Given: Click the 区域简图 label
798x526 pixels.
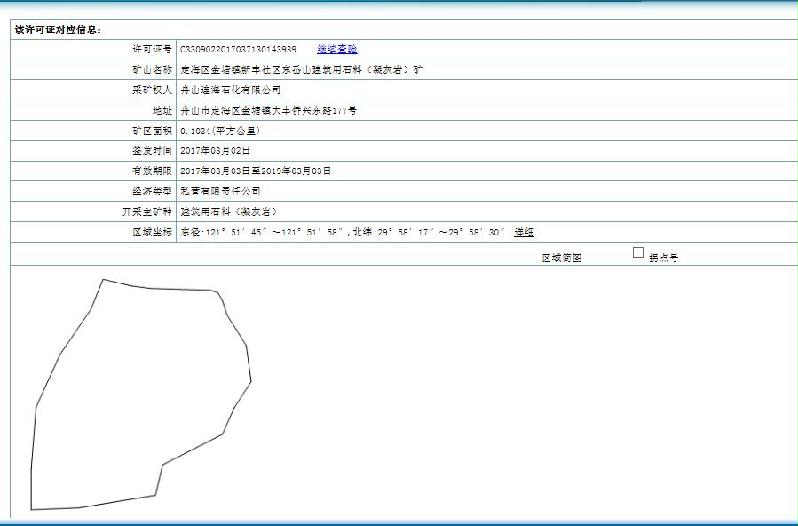Looking at the screenshot, I should click(x=561, y=257).
